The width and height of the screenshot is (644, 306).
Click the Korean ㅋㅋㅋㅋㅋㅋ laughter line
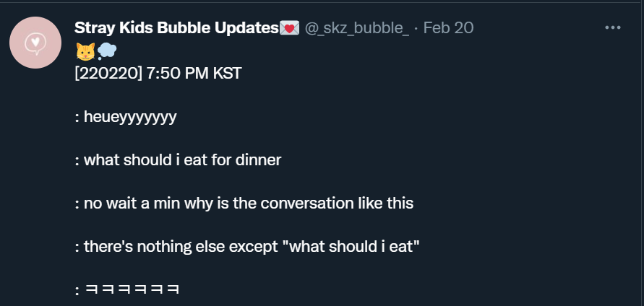coord(127,290)
